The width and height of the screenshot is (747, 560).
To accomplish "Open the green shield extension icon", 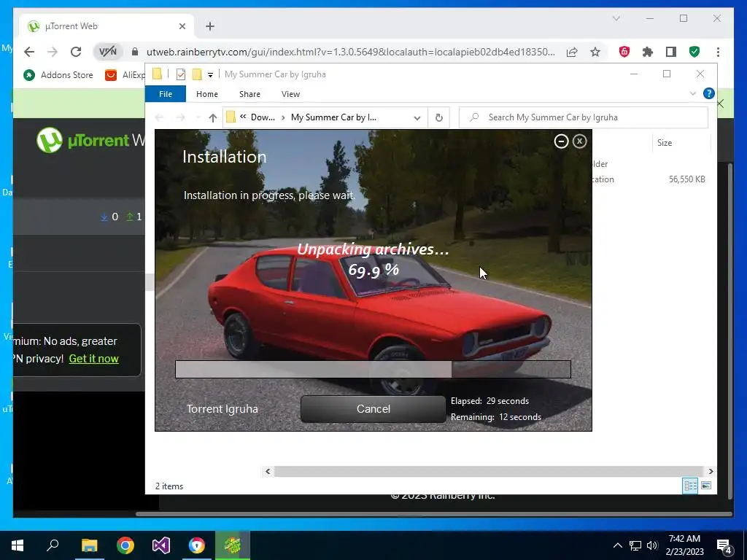I will click(694, 52).
